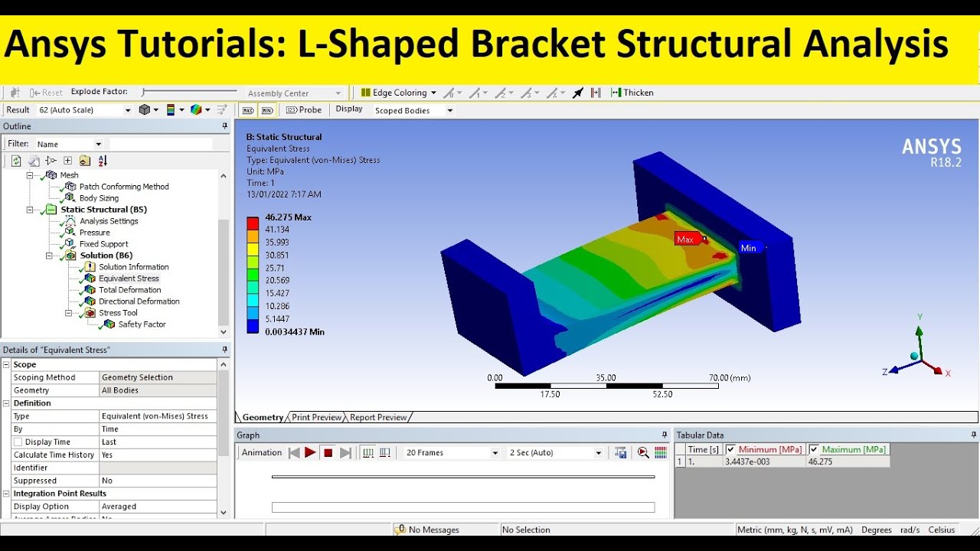
Task: Open the 20 Frames dropdown
Action: 452,453
